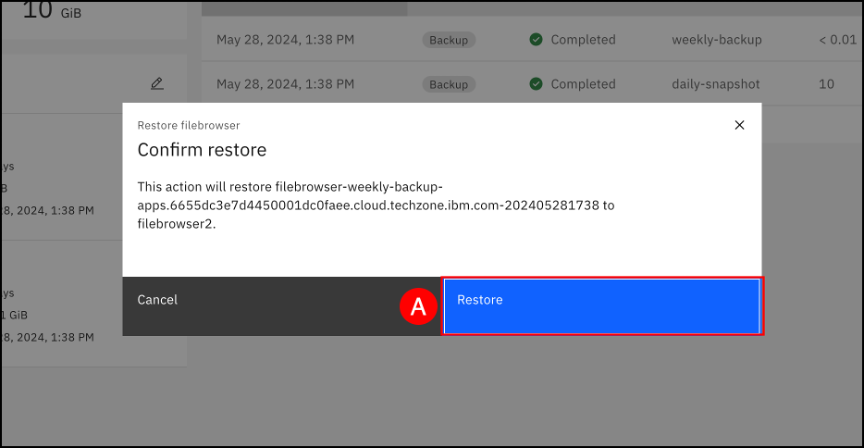Click the daily-snapshot green check icon
Screen dimensions: 864x448
click(x=536, y=84)
